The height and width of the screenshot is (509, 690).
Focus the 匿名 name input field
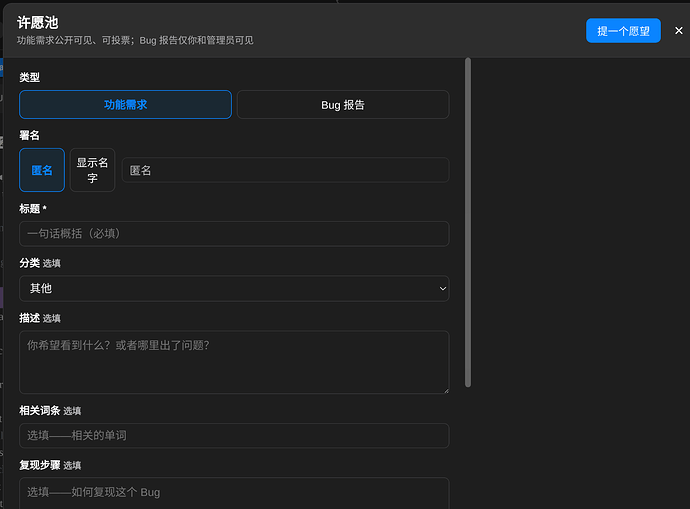tap(285, 170)
